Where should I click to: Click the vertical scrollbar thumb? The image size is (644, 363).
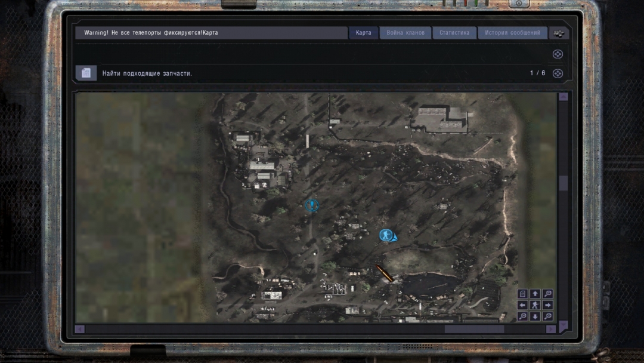tap(563, 183)
